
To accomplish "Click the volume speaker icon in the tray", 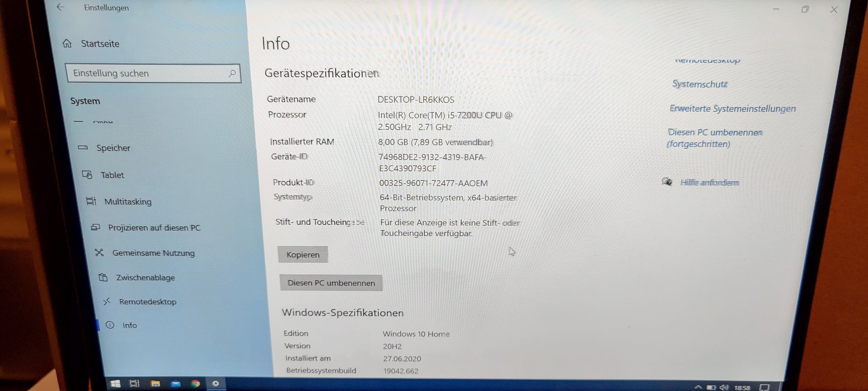I will coord(724,387).
